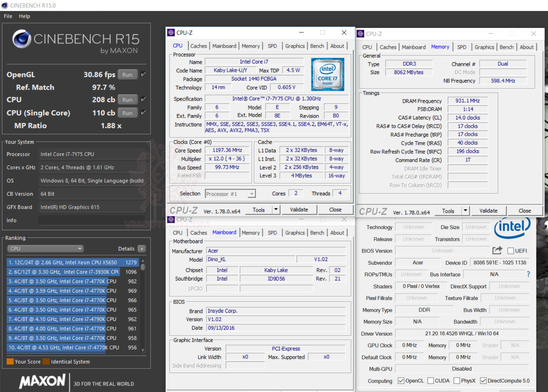Open the Mainboard tab in the CPU-Z Processor window
The height and width of the screenshot is (392, 548).
click(224, 46)
